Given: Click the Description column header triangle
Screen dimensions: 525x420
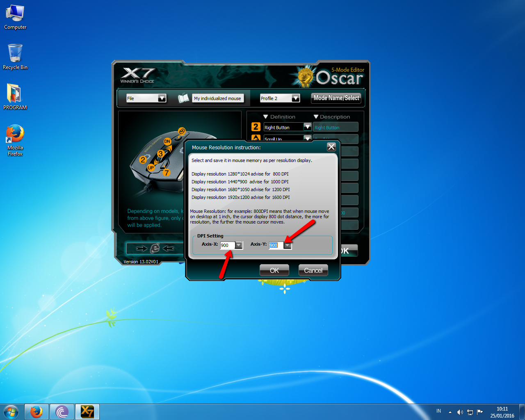Looking at the screenshot, I should click(x=316, y=117).
